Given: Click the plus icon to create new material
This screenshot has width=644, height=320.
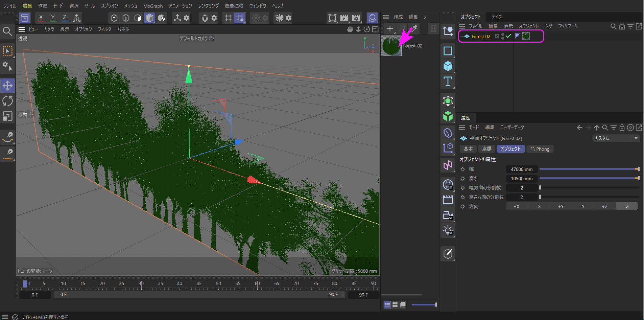Looking at the screenshot, I should pos(390,29).
